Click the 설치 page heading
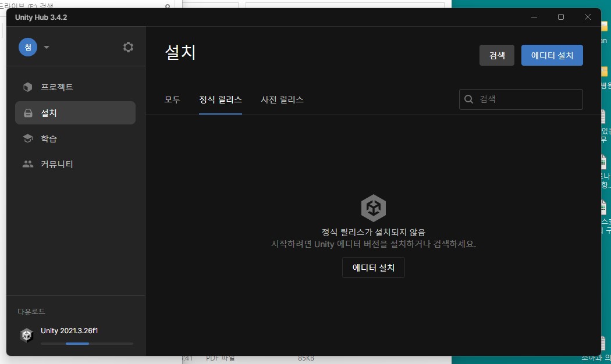611x364 pixels. pyautogui.click(x=180, y=52)
